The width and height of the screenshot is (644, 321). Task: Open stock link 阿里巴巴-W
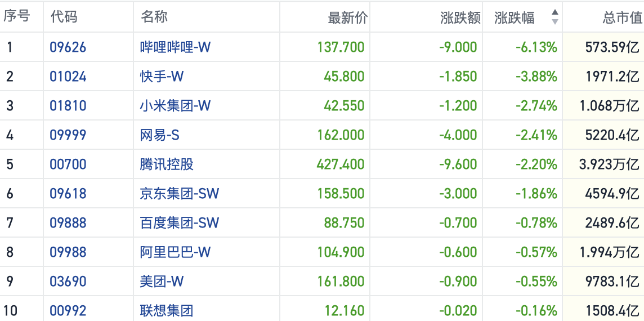[x=175, y=252]
